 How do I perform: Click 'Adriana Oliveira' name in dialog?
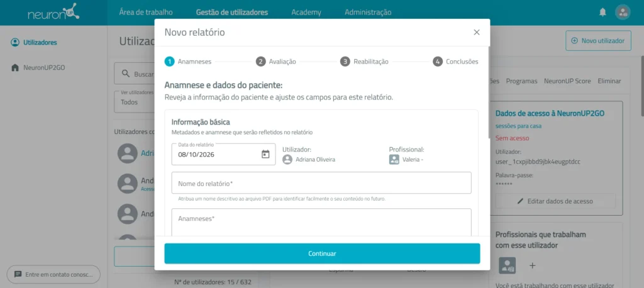pos(316,160)
